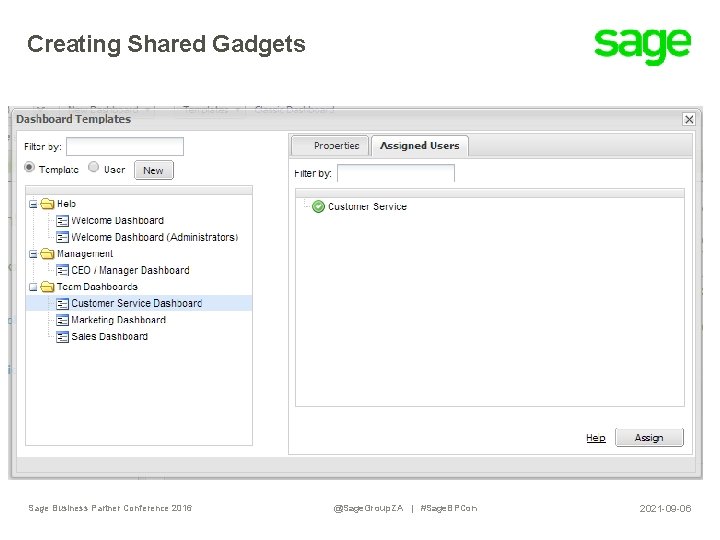Select the Template radio button

(29, 167)
